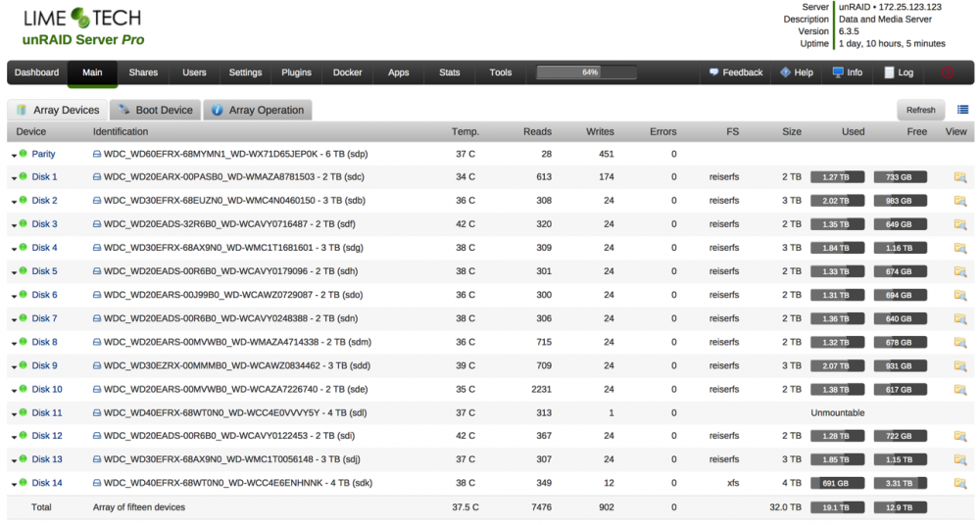
Task: Expand the Disk 3 arrow
Action: pyautogui.click(x=14, y=225)
